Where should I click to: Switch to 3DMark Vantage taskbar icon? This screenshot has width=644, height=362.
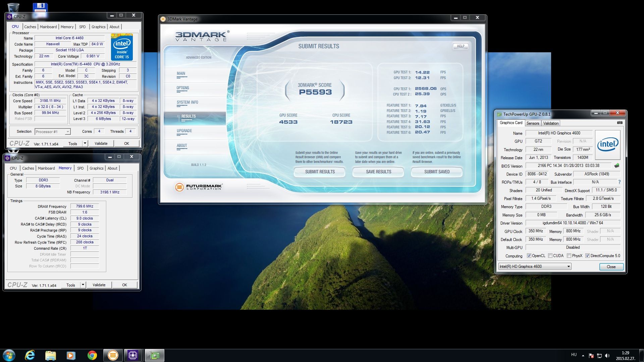point(113,355)
